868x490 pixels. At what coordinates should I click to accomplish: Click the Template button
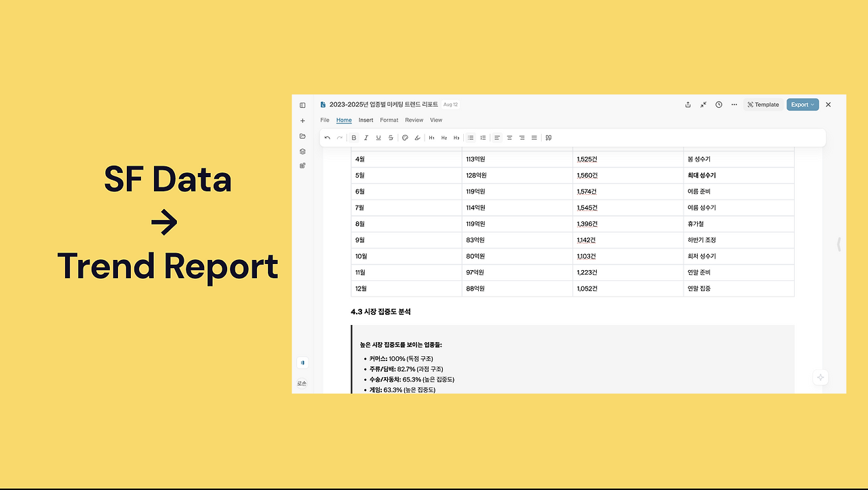[x=763, y=105]
